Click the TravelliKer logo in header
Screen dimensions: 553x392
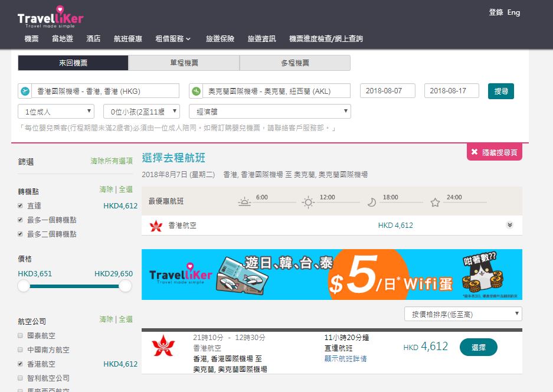[x=50, y=17]
